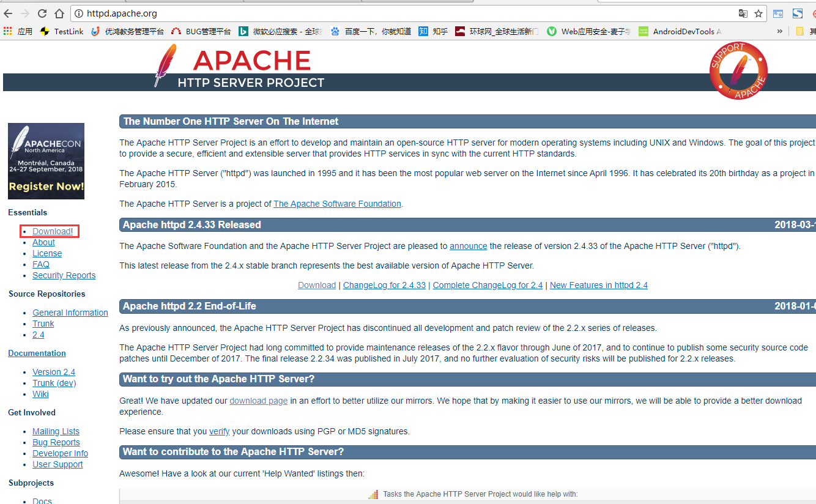Open the TestLink bookmark

click(x=62, y=31)
